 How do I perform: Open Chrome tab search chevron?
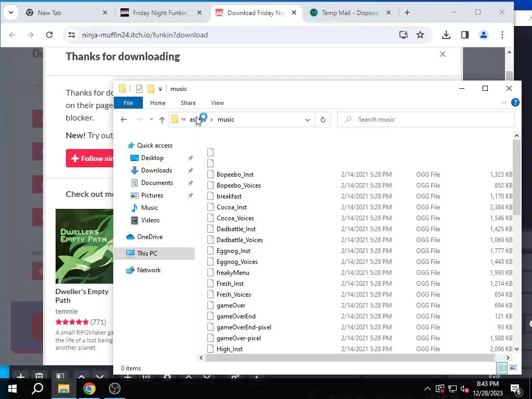click(x=11, y=12)
